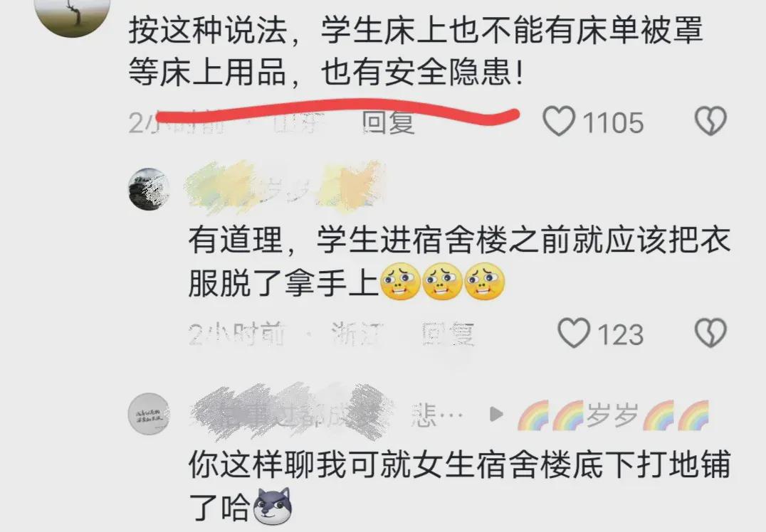Open the blurred username ending with 悲…

[326, 414]
